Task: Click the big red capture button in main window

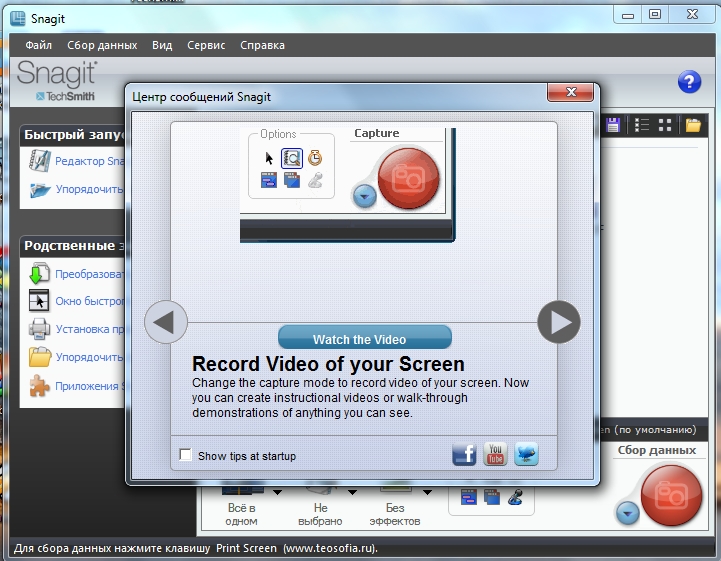Action: [x=671, y=496]
